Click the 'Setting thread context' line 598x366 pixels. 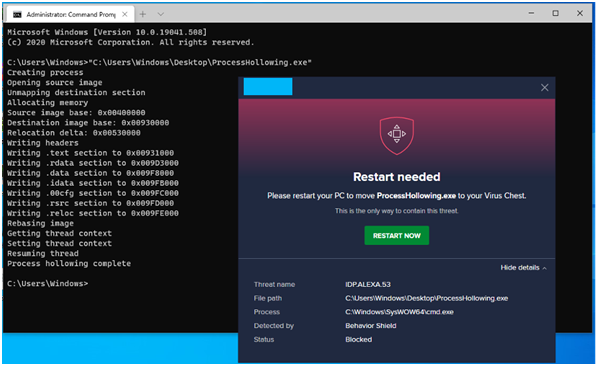coord(59,243)
